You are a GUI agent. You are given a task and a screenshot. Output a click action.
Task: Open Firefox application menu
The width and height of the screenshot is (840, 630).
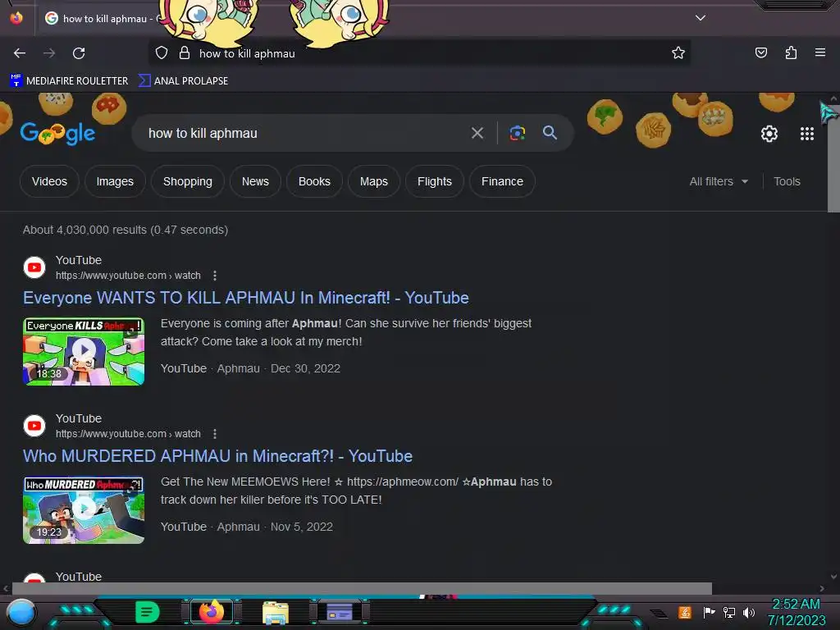(x=819, y=52)
